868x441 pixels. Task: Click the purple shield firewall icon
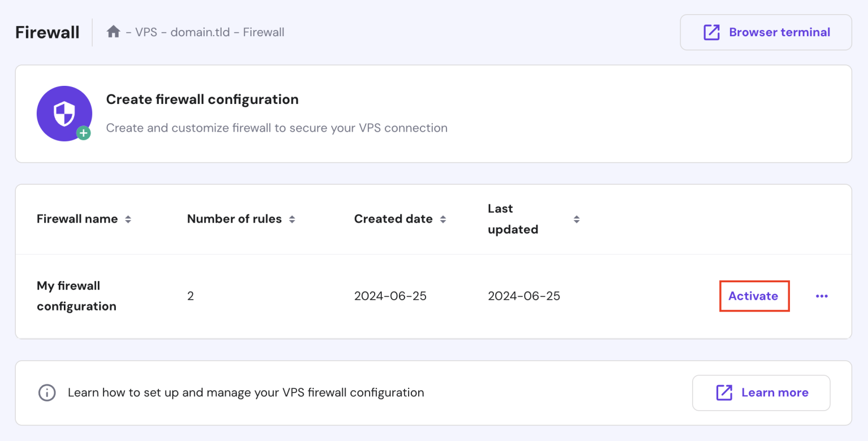[x=64, y=113]
